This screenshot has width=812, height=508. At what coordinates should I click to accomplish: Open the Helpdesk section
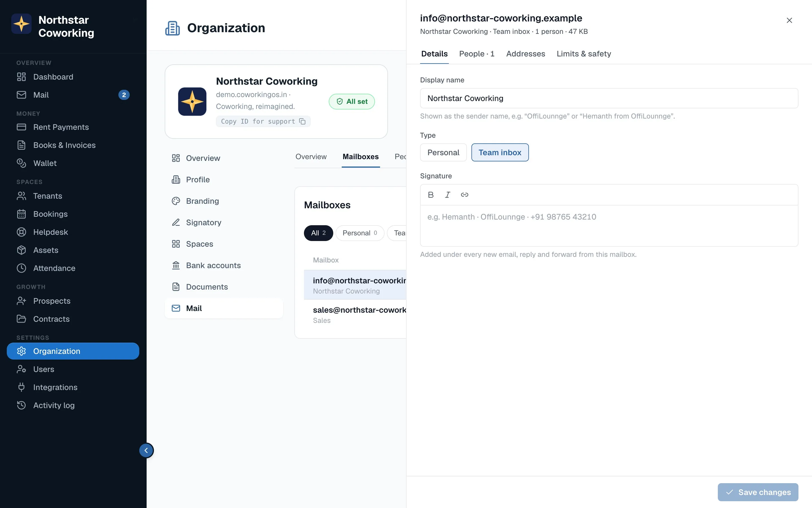[x=73, y=232]
